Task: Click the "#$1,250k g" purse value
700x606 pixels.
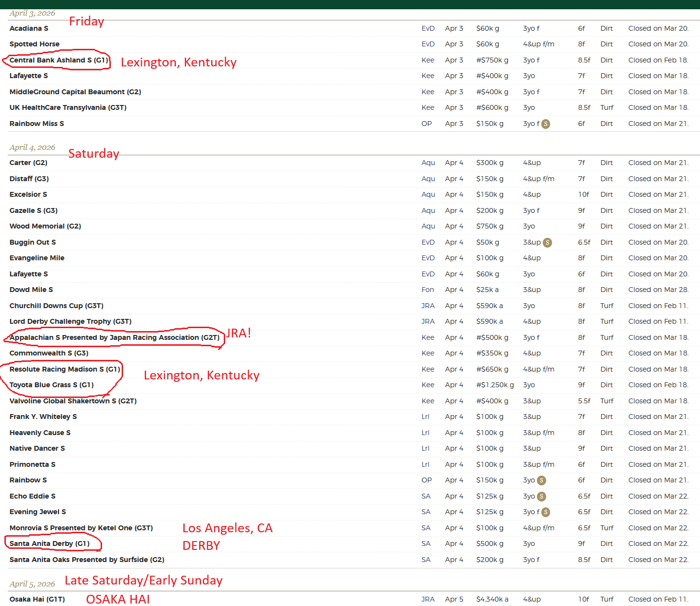Action: (495, 385)
